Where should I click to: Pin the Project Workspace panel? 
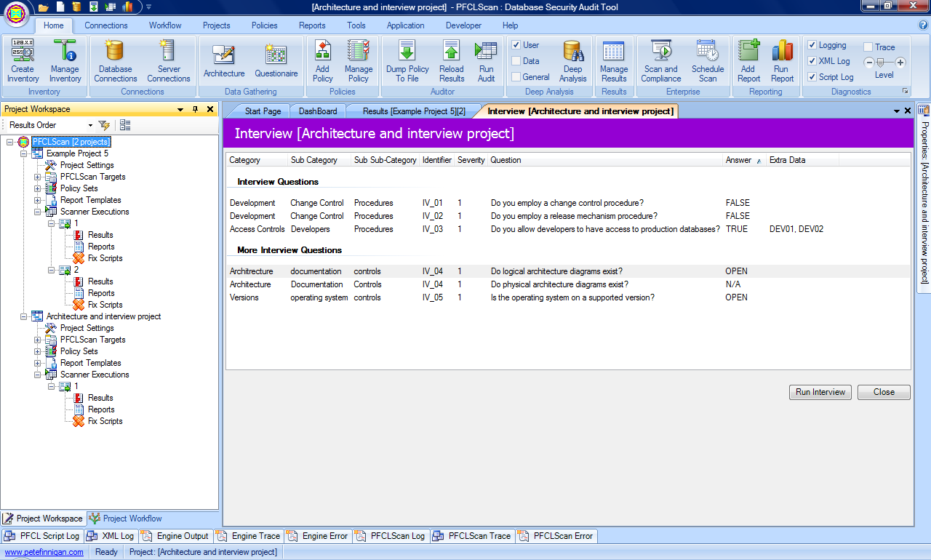click(195, 109)
